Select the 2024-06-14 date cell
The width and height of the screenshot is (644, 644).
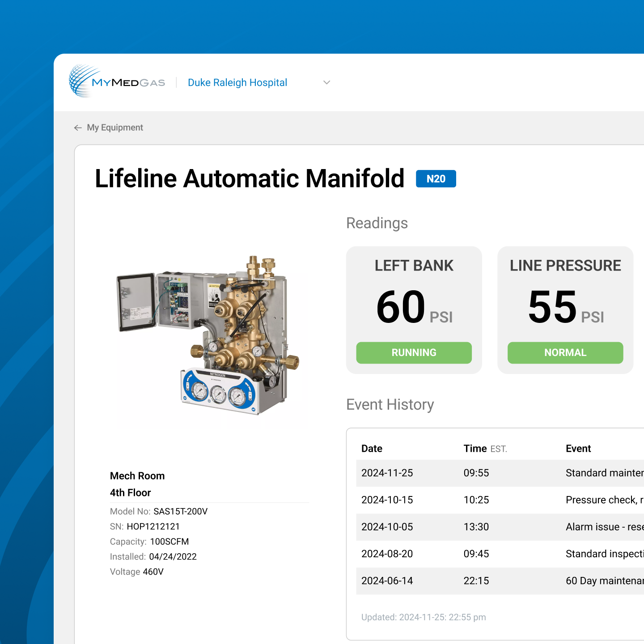387,580
